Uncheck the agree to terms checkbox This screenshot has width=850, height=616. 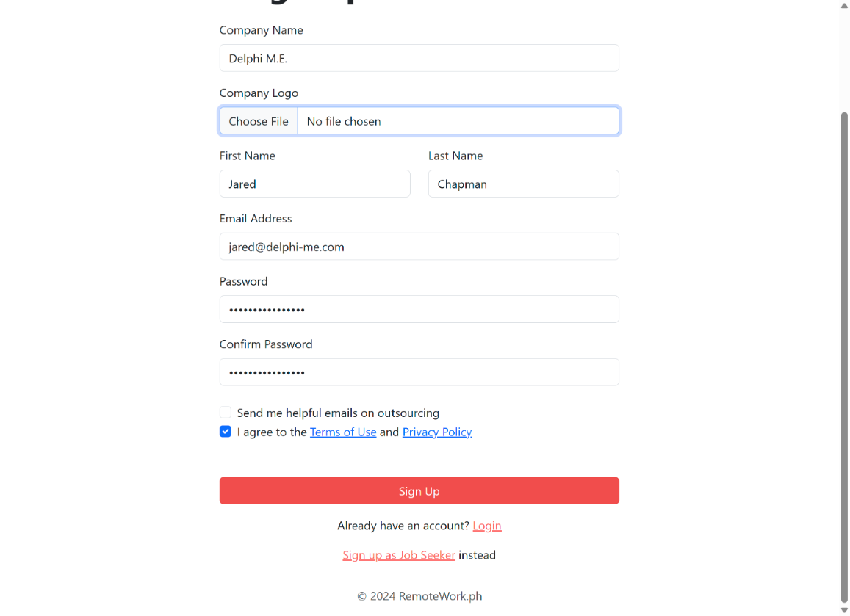(226, 431)
